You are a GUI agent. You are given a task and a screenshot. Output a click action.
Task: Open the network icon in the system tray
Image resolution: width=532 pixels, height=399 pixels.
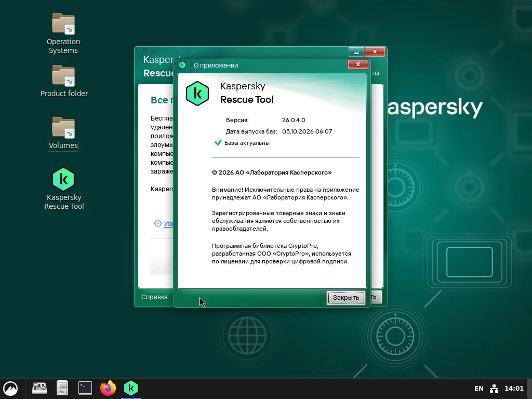coord(494,389)
